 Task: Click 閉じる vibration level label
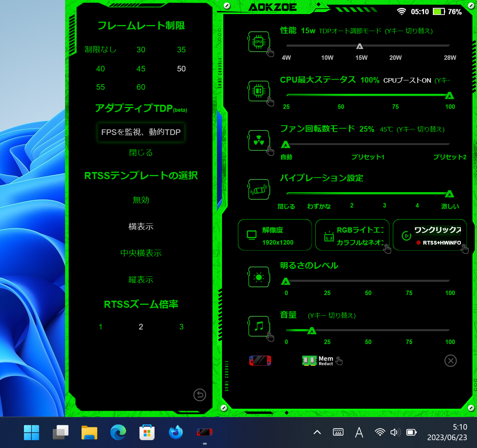tap(286, 206)
